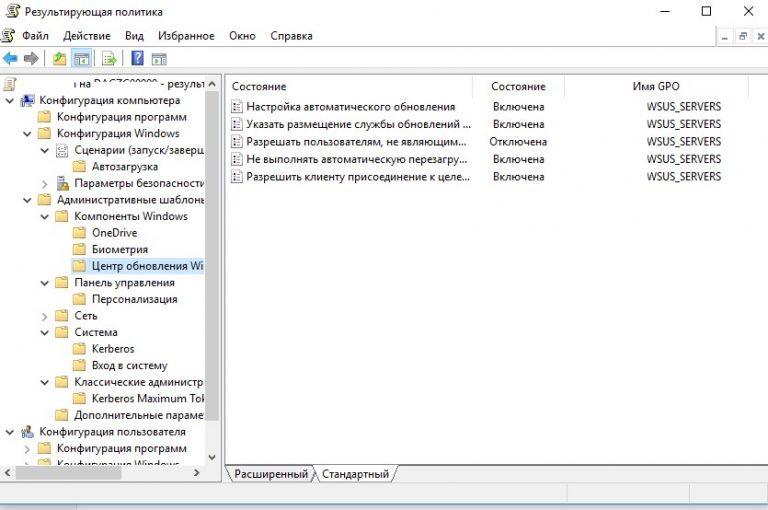Switch to the Расширенный tab
This screenshot has width=768, height=510.
[x=270, y=474]
